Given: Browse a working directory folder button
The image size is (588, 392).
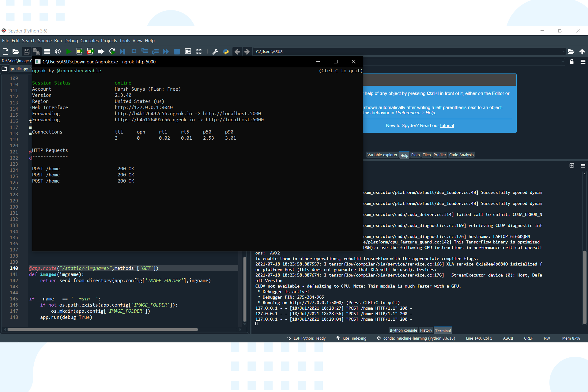Looking at the screenshot, I should (571, 51).
